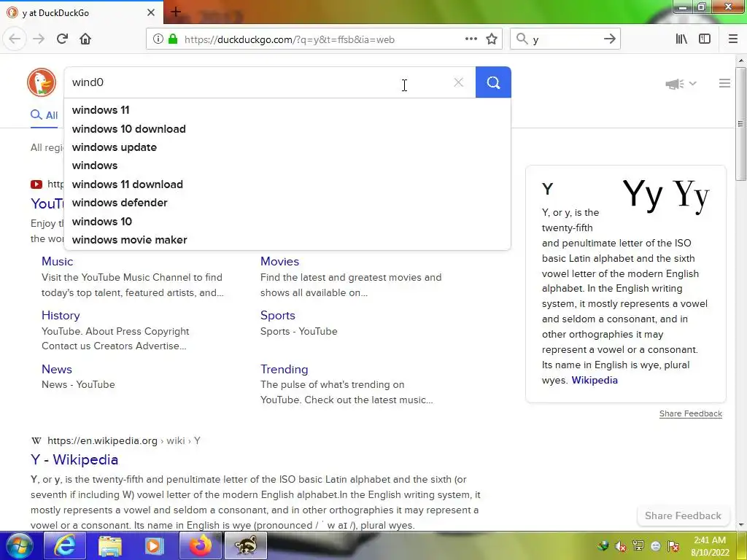Open the Firefox Library button

[681, 39]
